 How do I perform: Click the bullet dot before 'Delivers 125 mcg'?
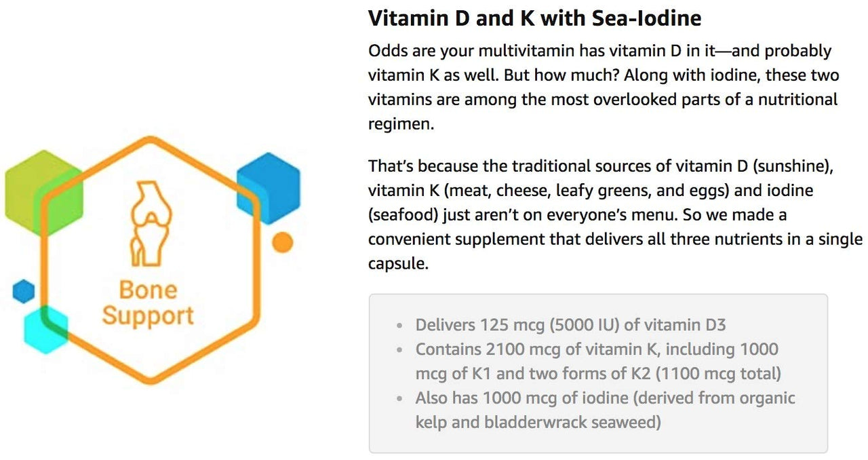[400, 326]
